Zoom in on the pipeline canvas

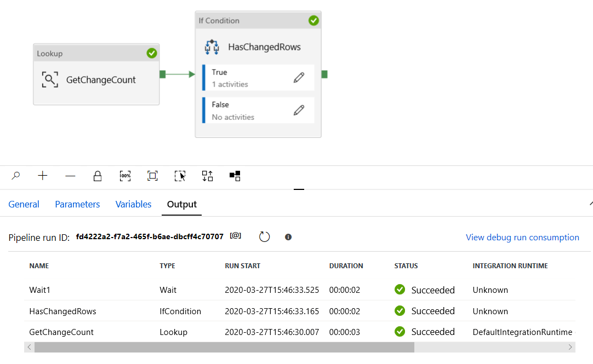click(43, 176)
